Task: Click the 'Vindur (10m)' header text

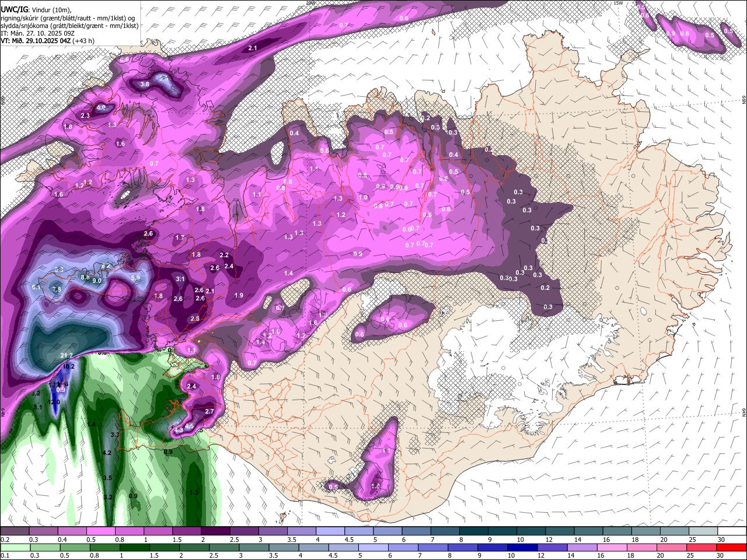Action: [51, 10]
